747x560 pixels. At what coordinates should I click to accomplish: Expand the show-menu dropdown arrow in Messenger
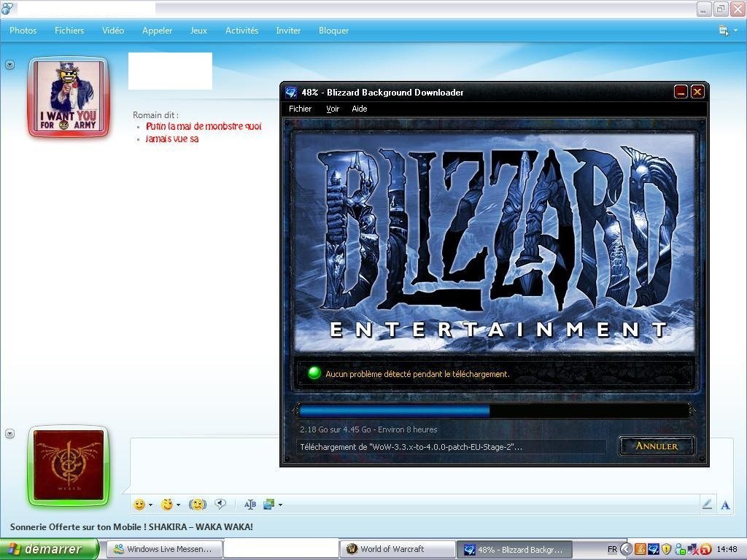coord(735,31)
